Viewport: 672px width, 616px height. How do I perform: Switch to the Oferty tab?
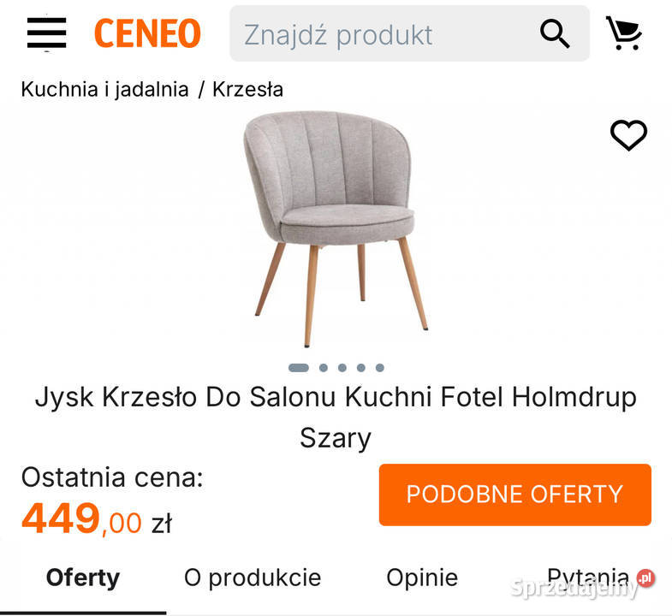(83, 577)
